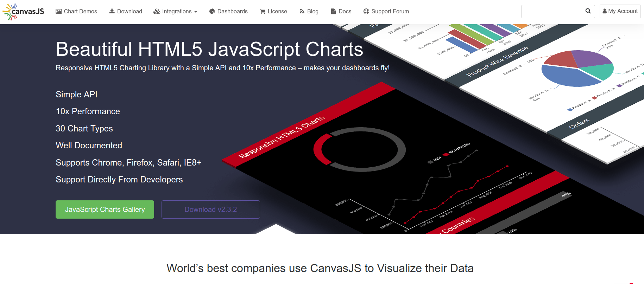
Task: Click the CanvasJS logo
Action: [23, 12]
